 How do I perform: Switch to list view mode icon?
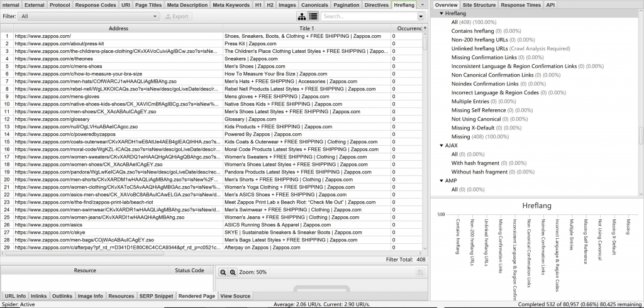tap(313, 16)
